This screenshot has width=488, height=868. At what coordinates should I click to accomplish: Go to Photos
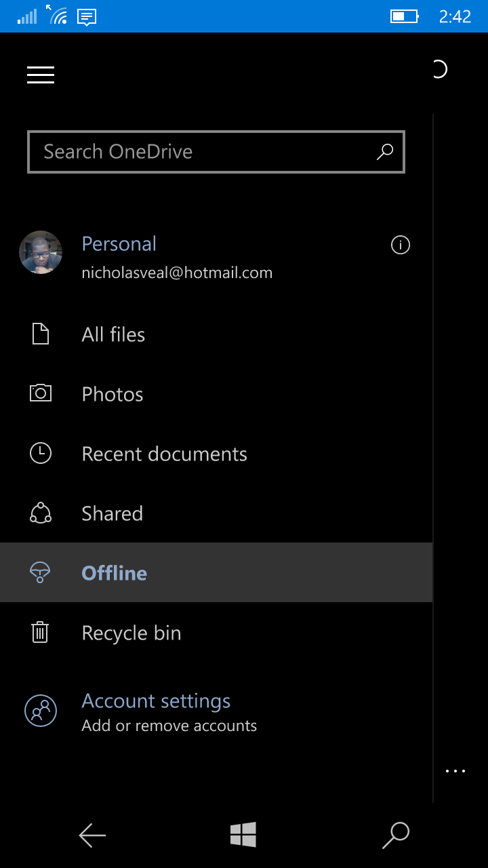click(x=216, y=394)
